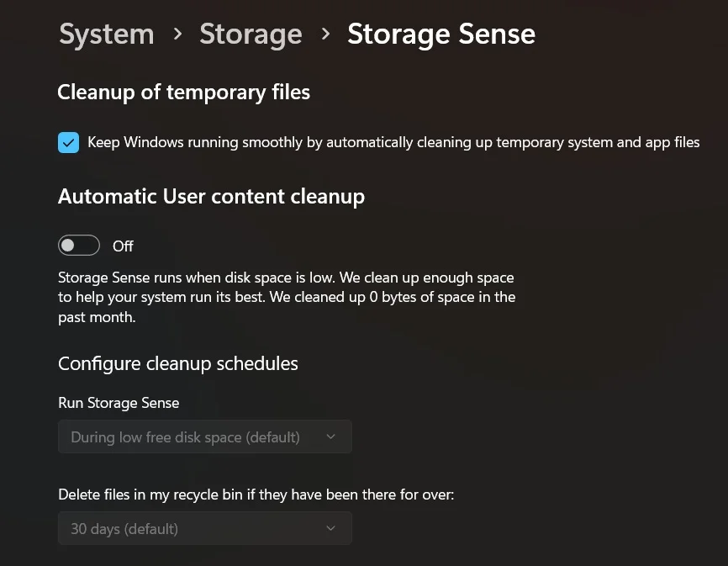Click the Storage Sense description paragraph

pos(286,298)
